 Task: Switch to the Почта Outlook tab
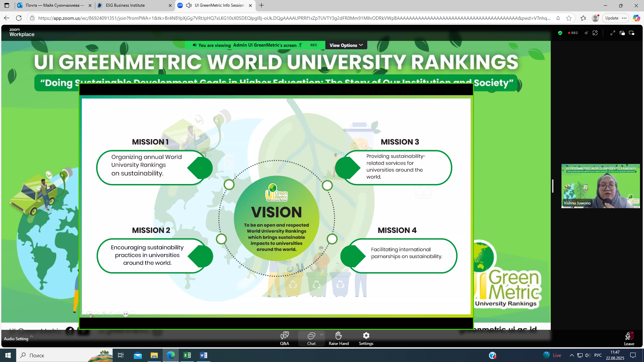[x=54, y=5]
